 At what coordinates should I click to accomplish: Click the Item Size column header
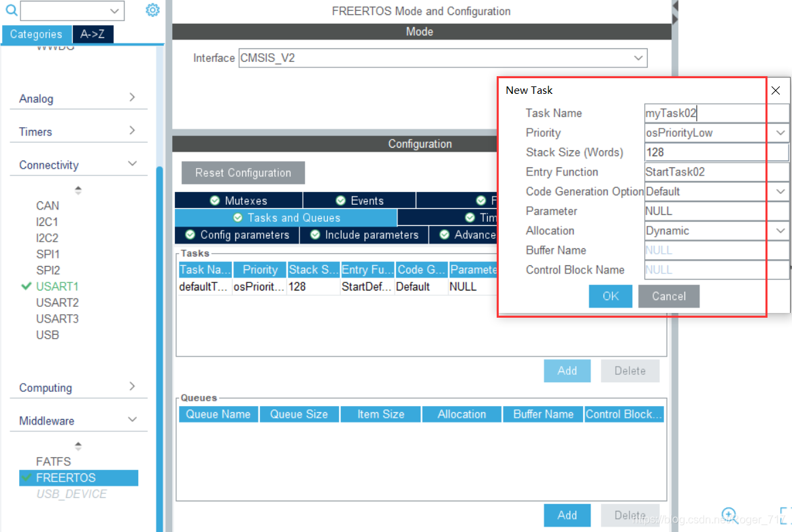(381, 414)
